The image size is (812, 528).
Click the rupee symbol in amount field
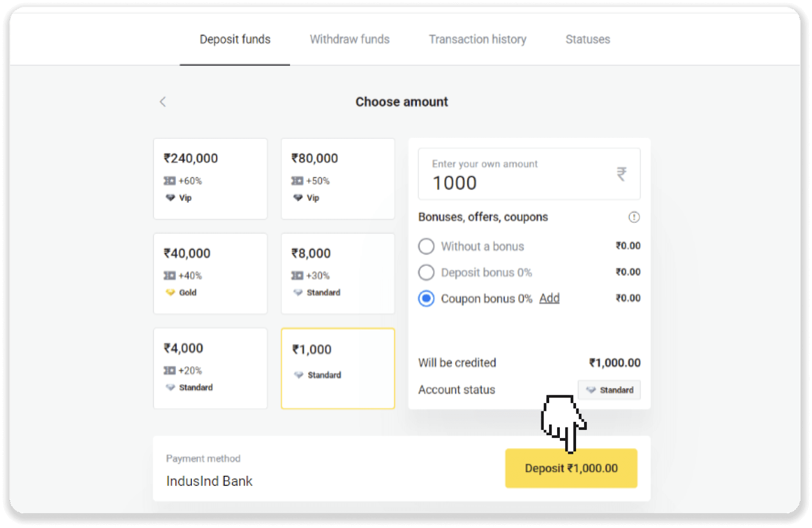click(x=622, y=174)
